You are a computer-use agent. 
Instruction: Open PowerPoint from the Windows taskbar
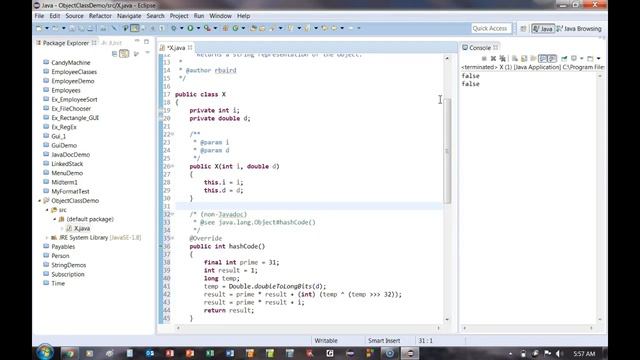[190, 353]
